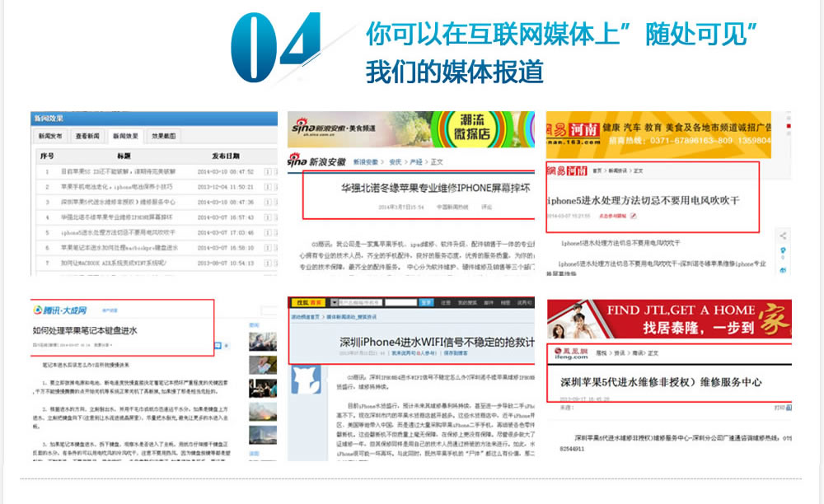Click headline iphone5进水处理方法 on NetEase
This screenshot has height=504, width=824.
pos(644,200)
